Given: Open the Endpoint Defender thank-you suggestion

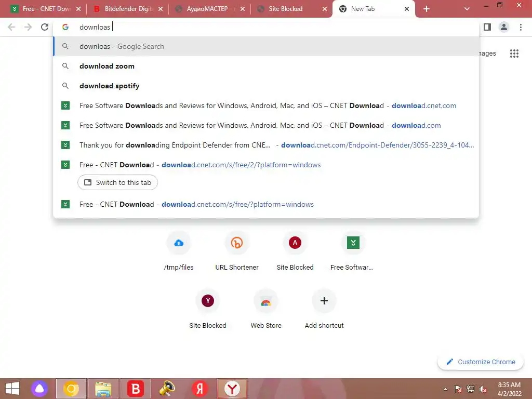Looking at the screenshot, I should (266, 145).
